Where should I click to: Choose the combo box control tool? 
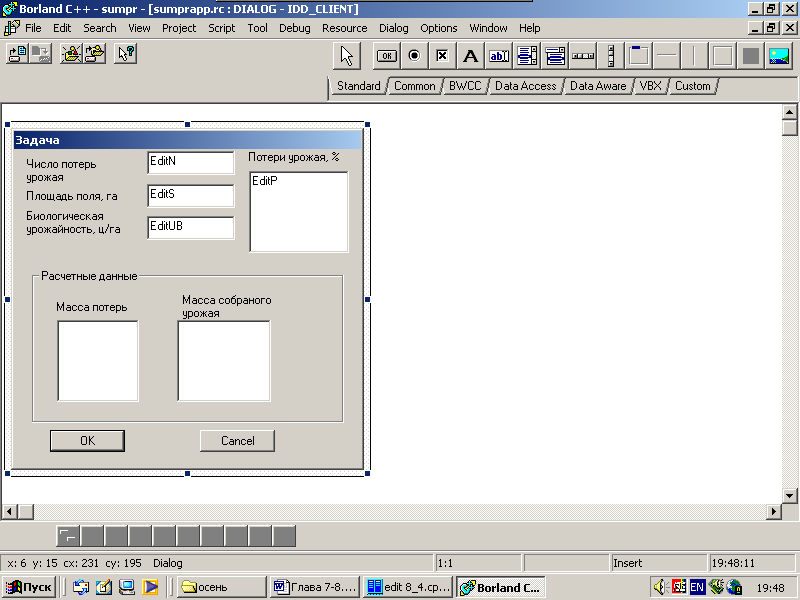[x=555, y=56]
